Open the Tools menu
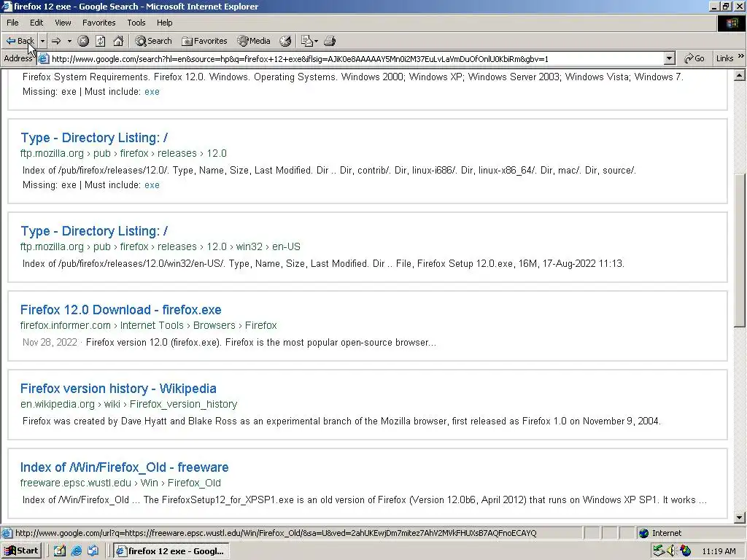Screen dimensions: 747x560 point(136,23)
